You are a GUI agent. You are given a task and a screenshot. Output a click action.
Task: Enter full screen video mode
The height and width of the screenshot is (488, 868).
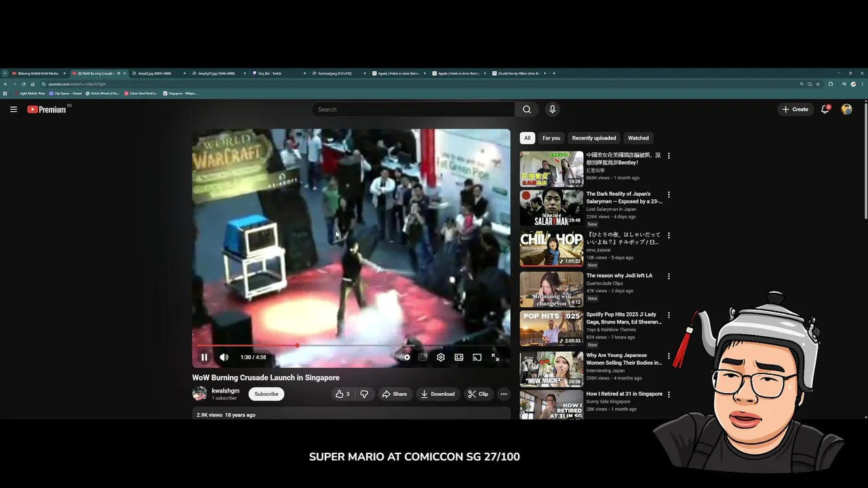point(496,357)
